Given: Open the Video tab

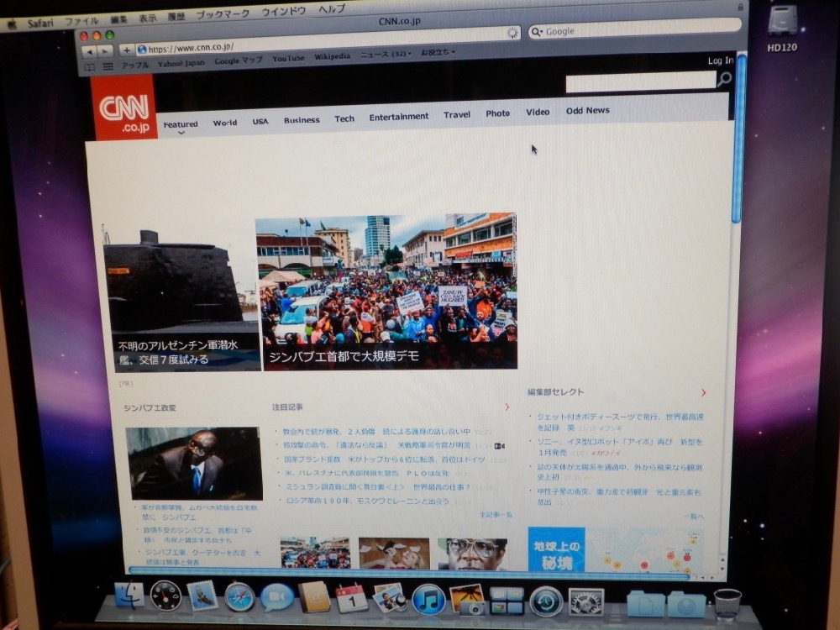Looking at the screenshot, I should point(538,112).
